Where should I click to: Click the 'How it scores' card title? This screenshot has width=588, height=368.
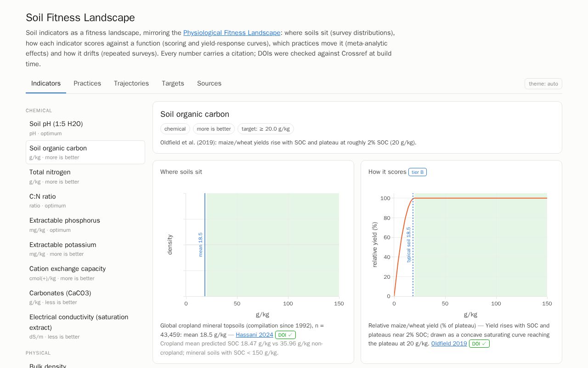coord(387,172)
